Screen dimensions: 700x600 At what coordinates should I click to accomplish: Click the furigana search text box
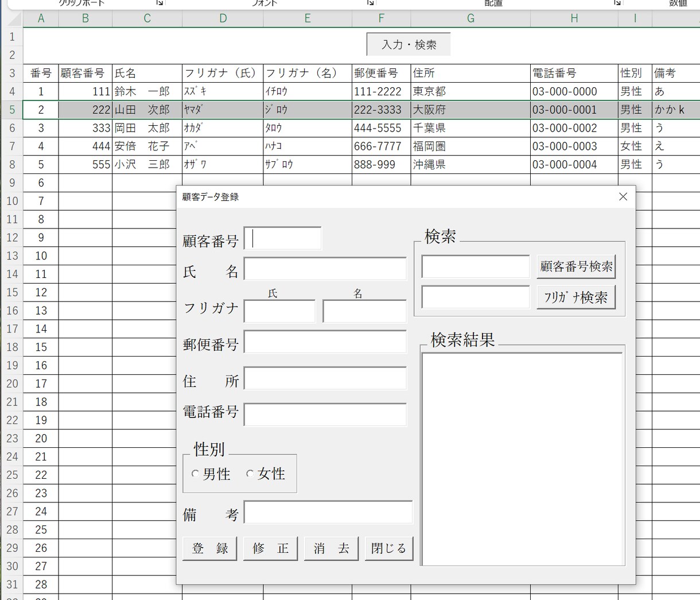(x=475, y=297)
